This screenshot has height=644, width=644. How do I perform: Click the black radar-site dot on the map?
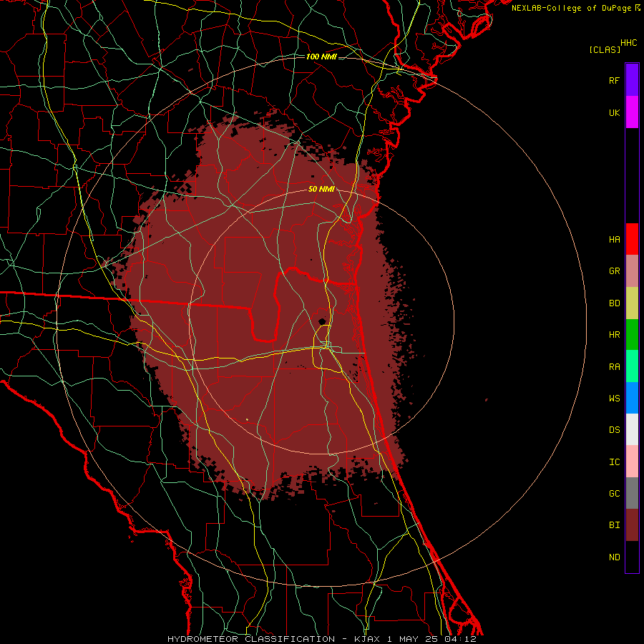[322, 321]
